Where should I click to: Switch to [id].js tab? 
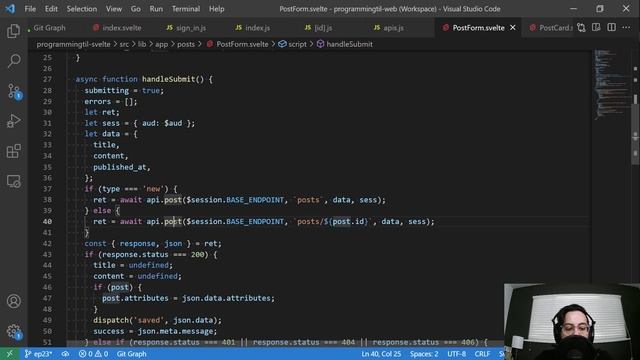point(319,28)
